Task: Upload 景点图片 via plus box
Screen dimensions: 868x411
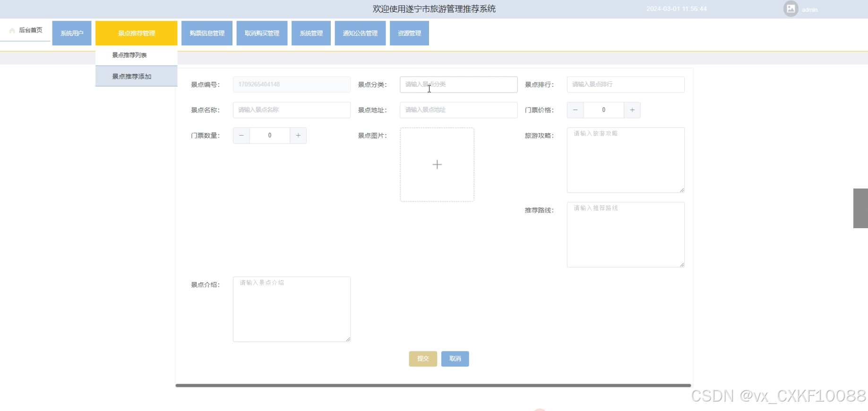Action: coord(437,164)
